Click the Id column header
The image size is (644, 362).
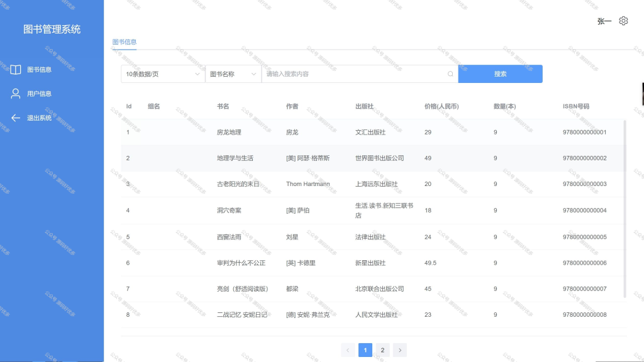128,106
